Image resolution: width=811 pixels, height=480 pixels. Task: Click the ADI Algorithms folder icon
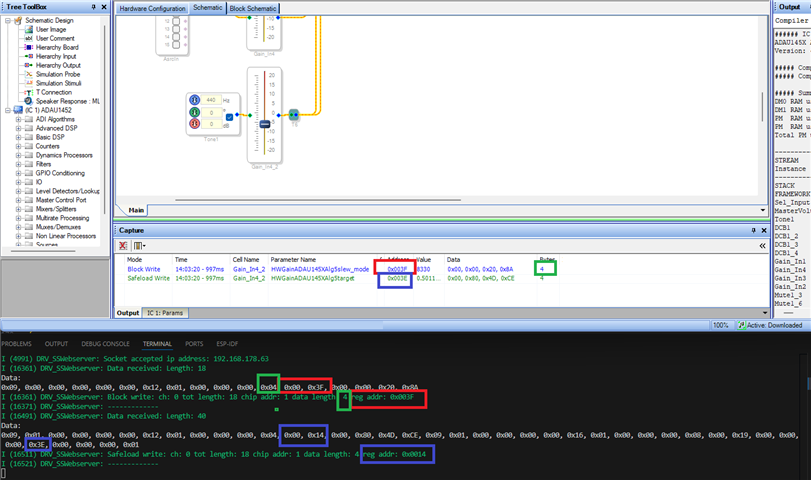29,119
